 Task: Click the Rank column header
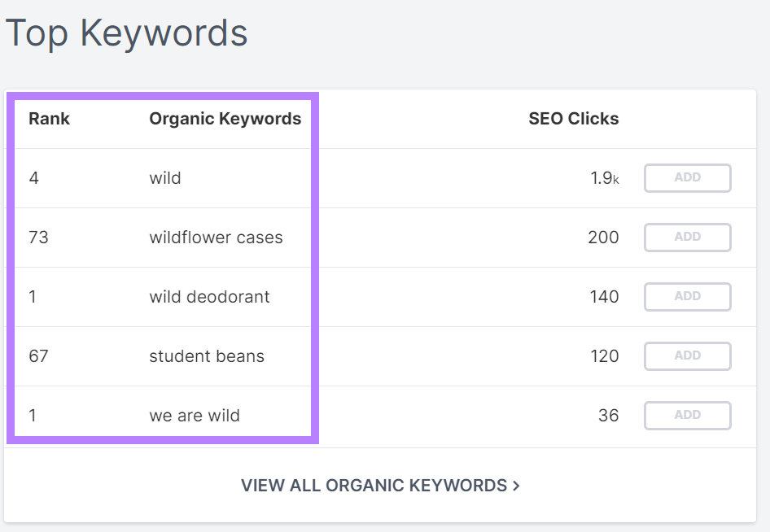(x=49, y=118)
